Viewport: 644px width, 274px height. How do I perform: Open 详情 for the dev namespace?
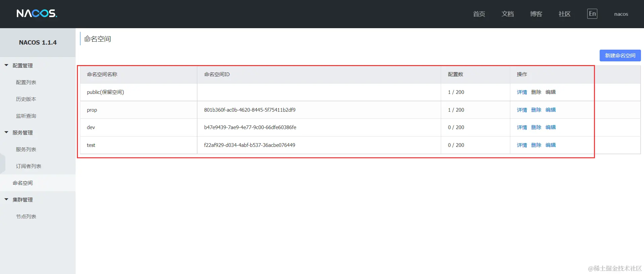click(522, 127)
